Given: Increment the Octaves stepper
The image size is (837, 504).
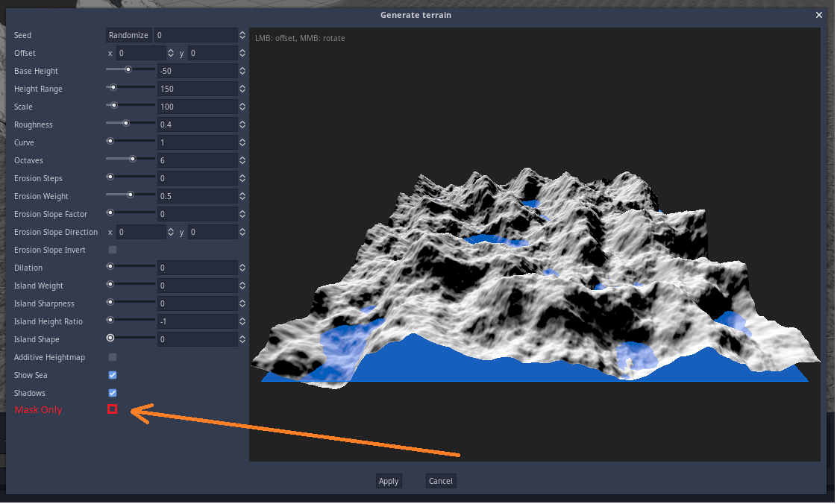Looking at the screenshot, I should tap(242, 157).
